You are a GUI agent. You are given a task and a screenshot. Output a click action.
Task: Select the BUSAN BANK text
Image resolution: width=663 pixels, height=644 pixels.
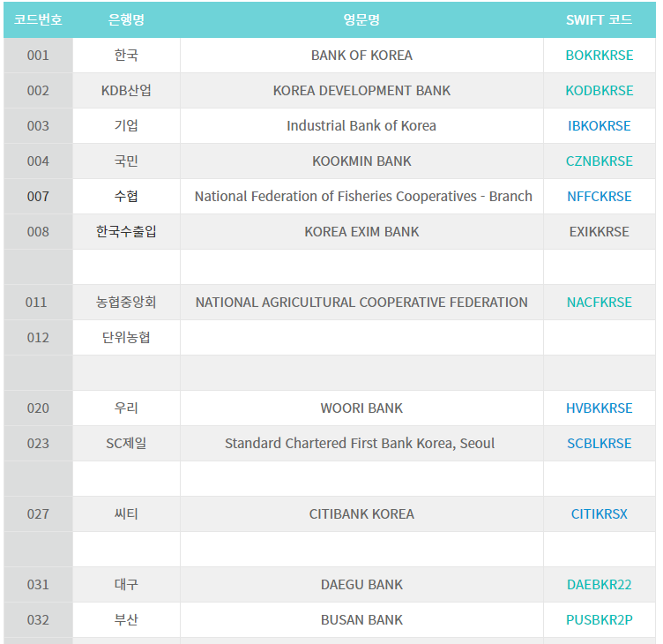(361, 620)
